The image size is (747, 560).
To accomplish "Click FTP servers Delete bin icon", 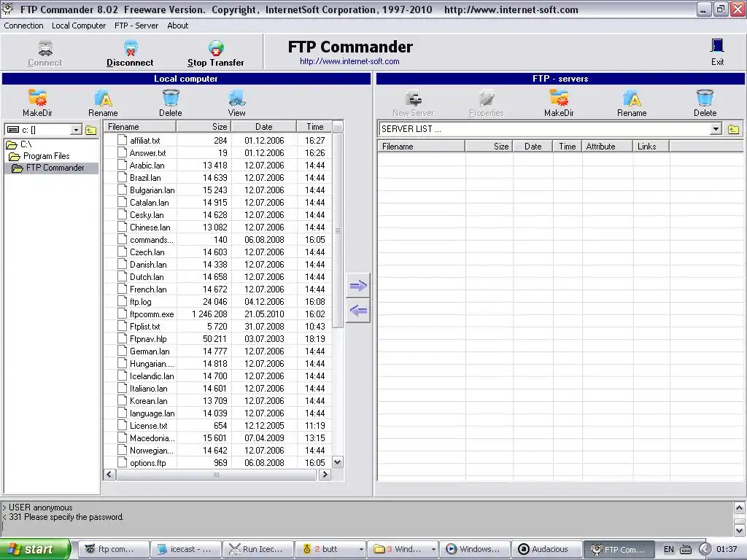I will 705,98.
